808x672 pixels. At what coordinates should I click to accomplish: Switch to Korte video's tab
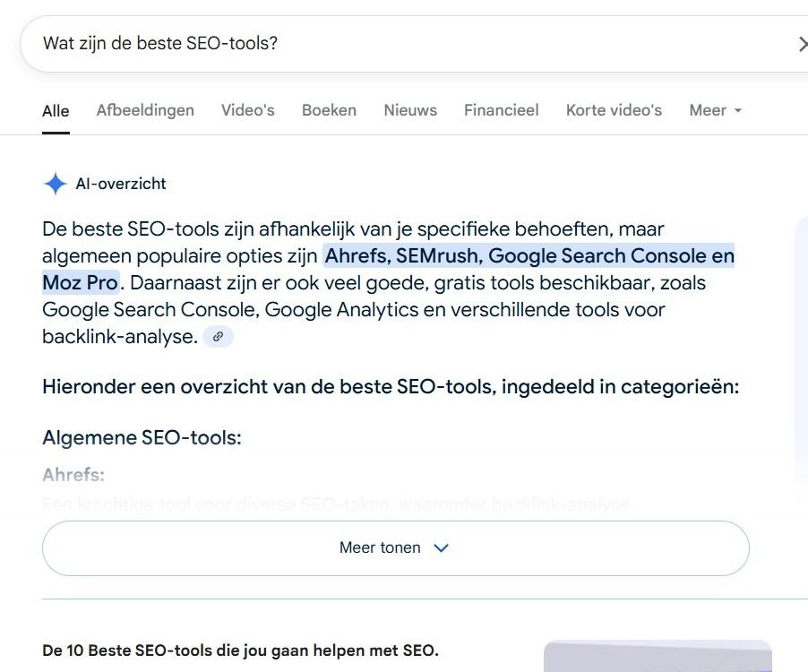614,110
